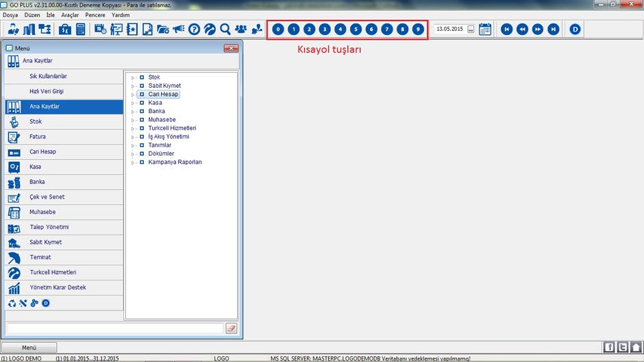This screenshot has width=644, height=362.
Task: Click shortcut key 8
Action: (403, 29)
